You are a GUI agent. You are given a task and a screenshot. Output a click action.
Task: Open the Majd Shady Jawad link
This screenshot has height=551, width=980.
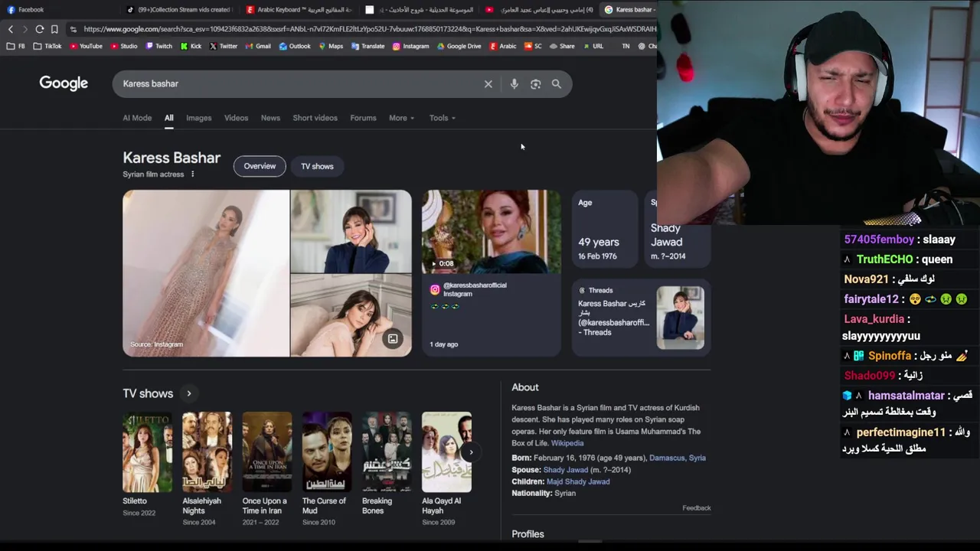tap(578, 481)
